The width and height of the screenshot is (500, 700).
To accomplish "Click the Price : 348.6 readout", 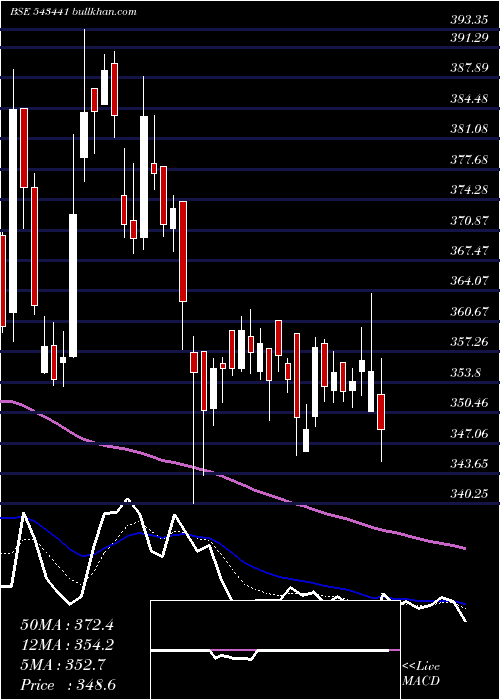I will tap(67, 685).
